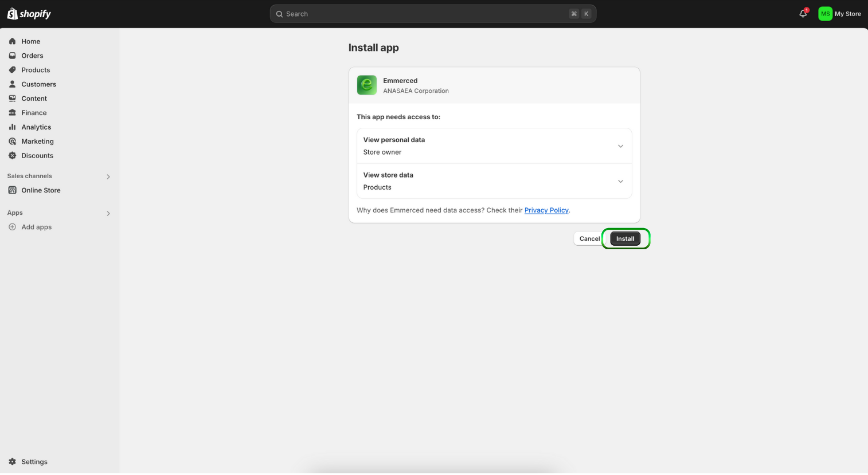Click the MS store avatar
The width and height of the screenshot is (868, 475).
pos(825,14)
